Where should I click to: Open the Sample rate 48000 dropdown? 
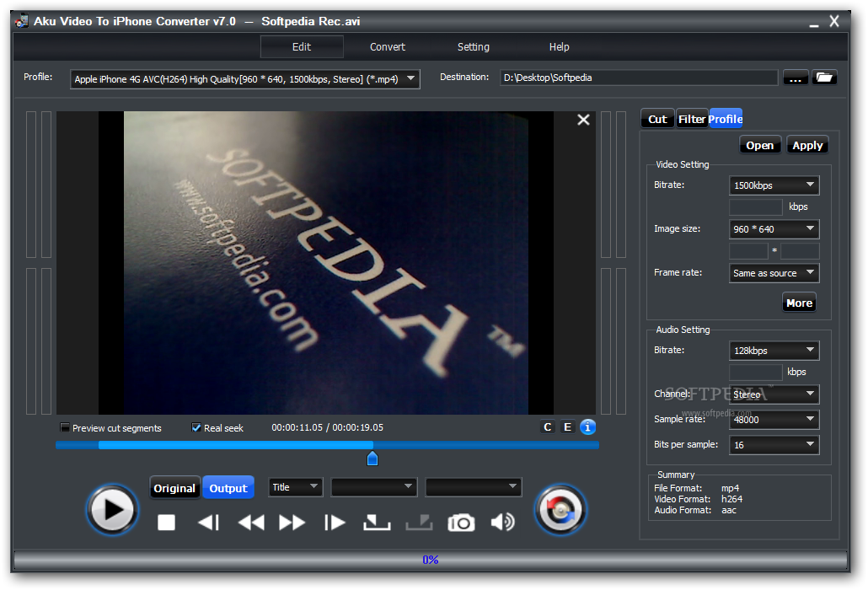(774, 420)
